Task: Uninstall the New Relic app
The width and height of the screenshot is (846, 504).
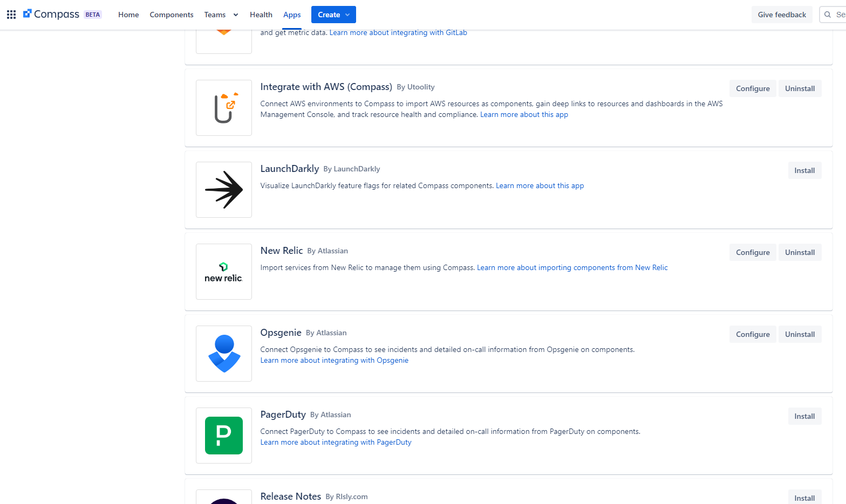Action: 800,252
